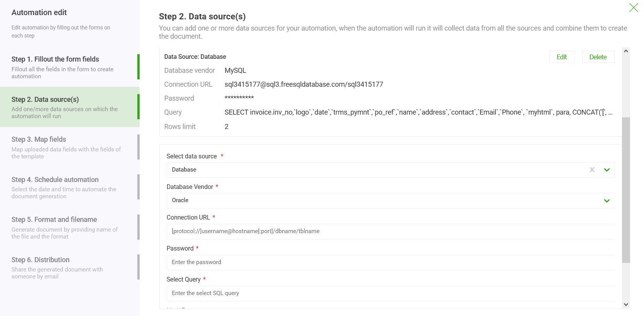
Task: Close the automation edit dialog
Action: pos(633,7)
